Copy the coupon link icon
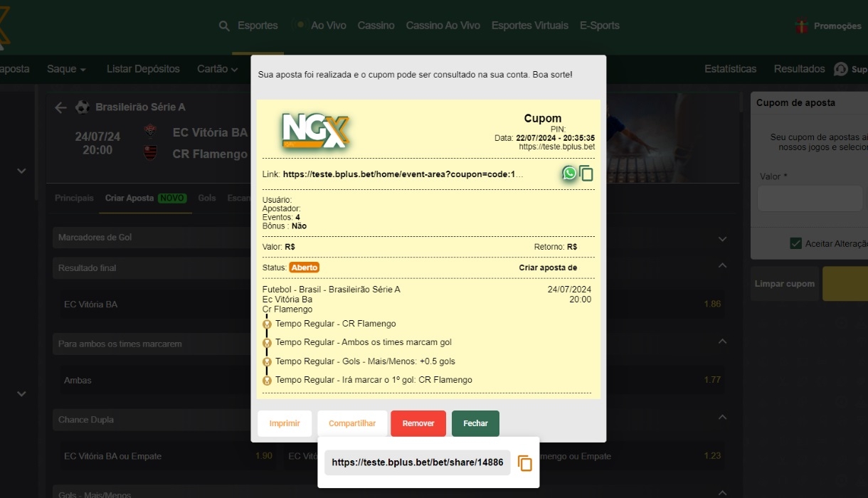The width and height of the screenshot is (868, 498). pyautogui.click(x=586, y=173)
